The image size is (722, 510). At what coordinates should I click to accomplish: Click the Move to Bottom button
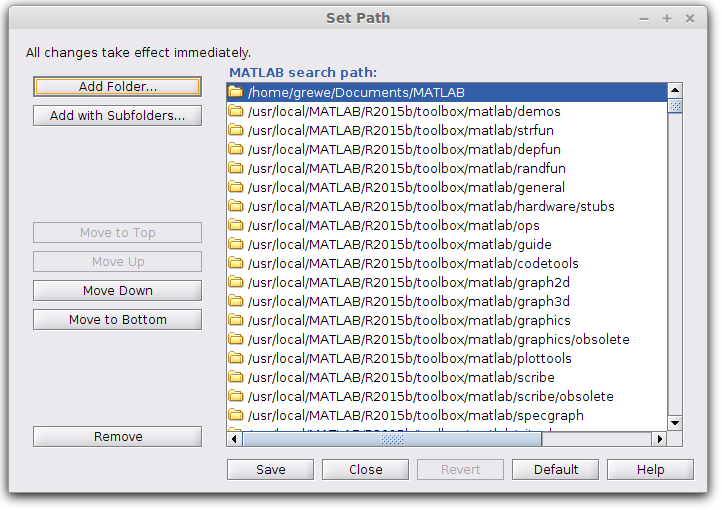point(117,320)
